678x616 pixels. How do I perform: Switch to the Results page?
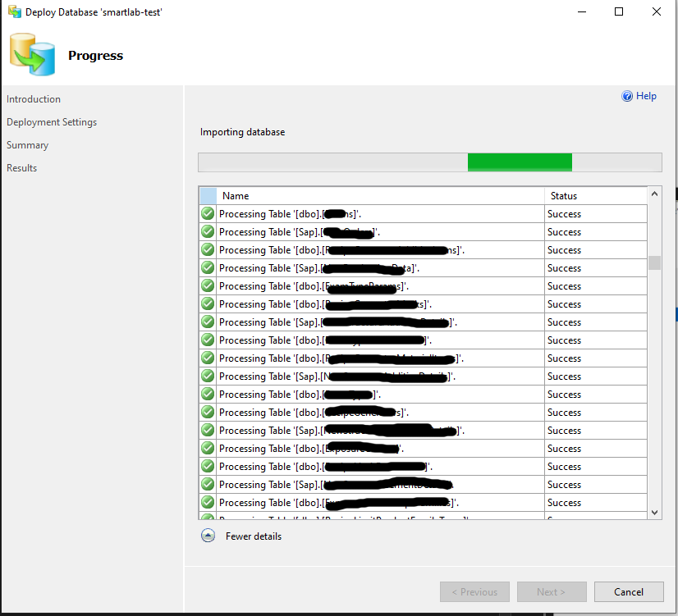[x=22, y=168]
